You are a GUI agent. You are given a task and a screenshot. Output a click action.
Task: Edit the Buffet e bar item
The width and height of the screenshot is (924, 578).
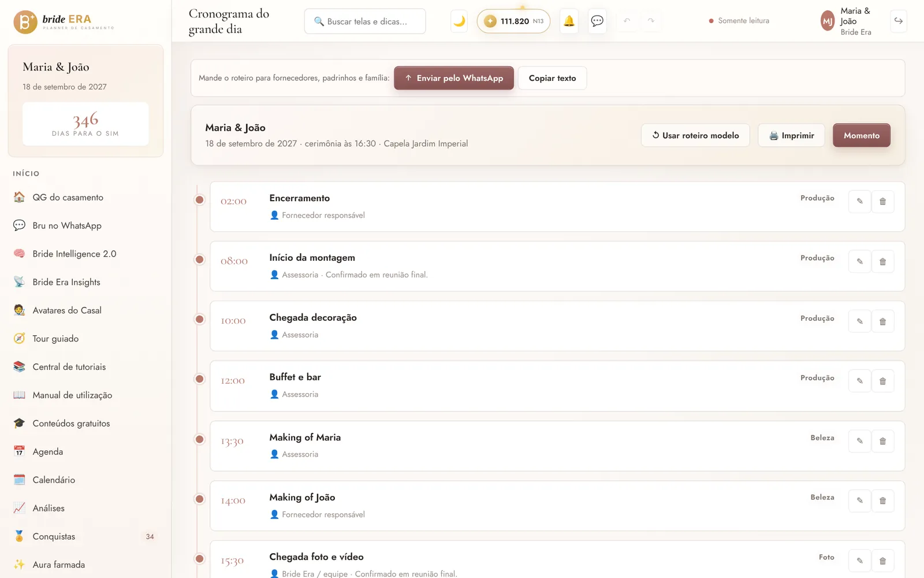pyautogui.click(x=860, y=381)
